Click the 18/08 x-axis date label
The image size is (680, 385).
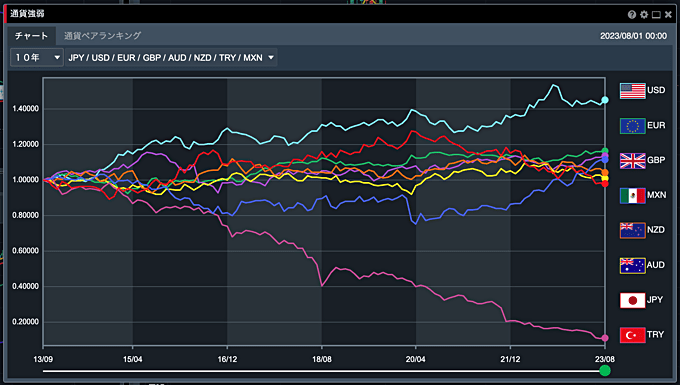(322, 359)
